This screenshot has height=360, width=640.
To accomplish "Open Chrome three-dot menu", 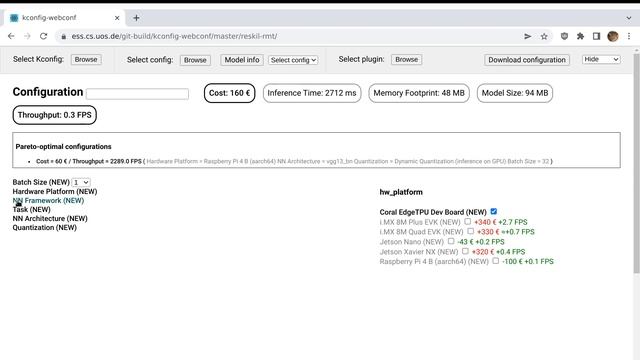I will tap(629, 36).
